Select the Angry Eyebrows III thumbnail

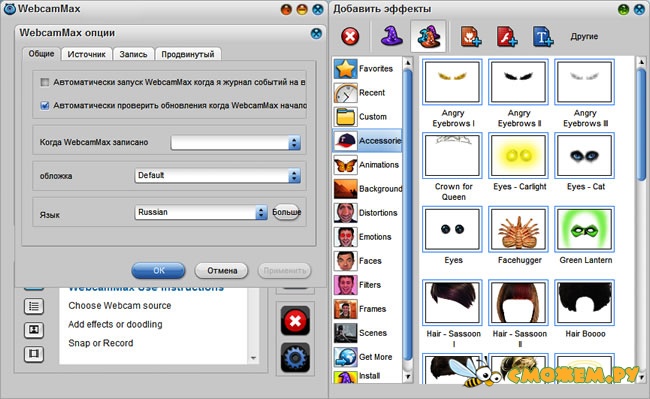(x=585, y=82)
